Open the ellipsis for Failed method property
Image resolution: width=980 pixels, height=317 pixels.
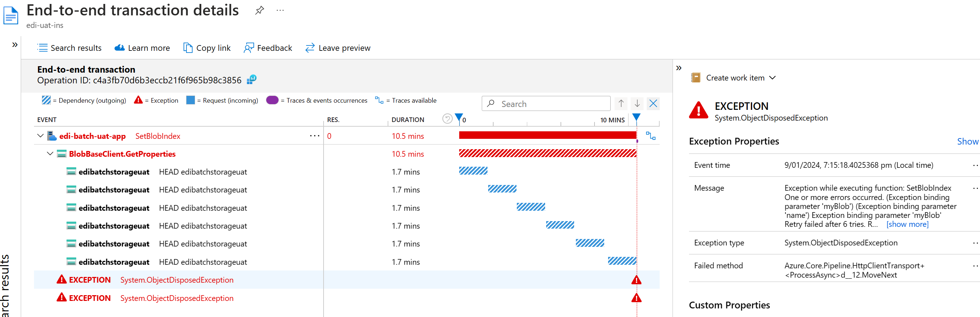976,266
